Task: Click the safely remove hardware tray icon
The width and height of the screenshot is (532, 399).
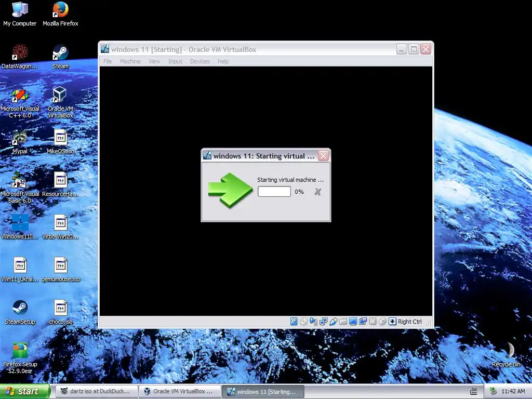Action: pos(494,392)
